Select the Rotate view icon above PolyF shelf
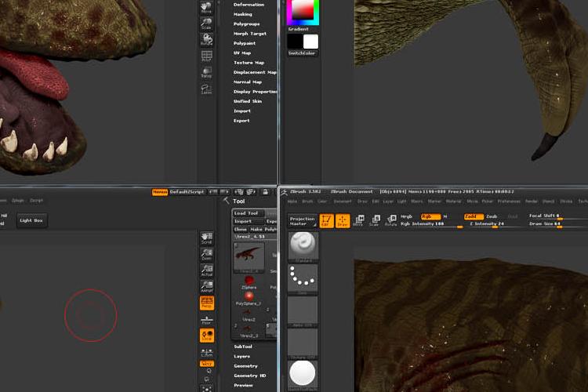 (x=206, y=39)
